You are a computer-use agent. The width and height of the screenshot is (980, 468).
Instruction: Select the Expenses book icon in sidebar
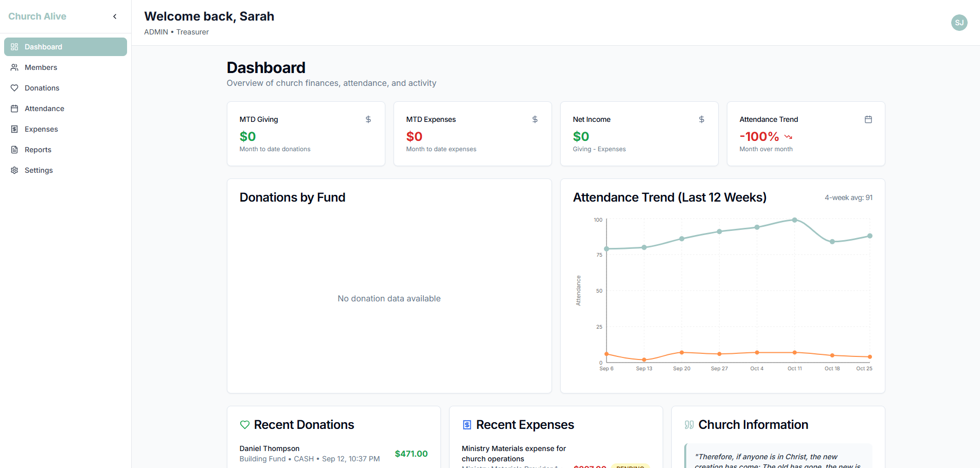(14, 129)
